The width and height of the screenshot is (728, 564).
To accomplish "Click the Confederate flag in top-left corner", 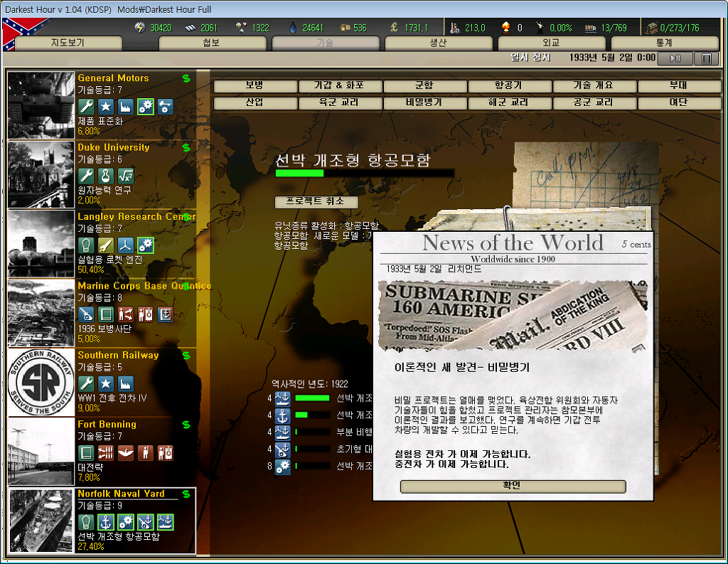I will (x=25, y=33).
